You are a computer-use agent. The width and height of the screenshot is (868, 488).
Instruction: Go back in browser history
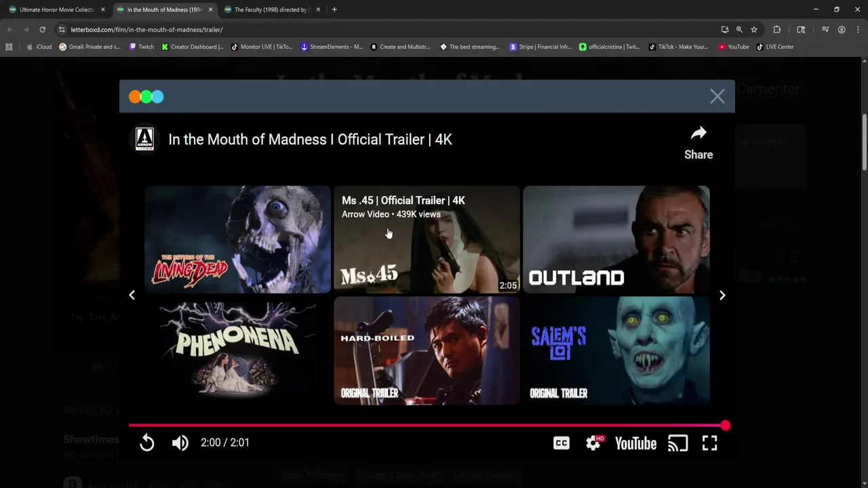coord(9,30)
